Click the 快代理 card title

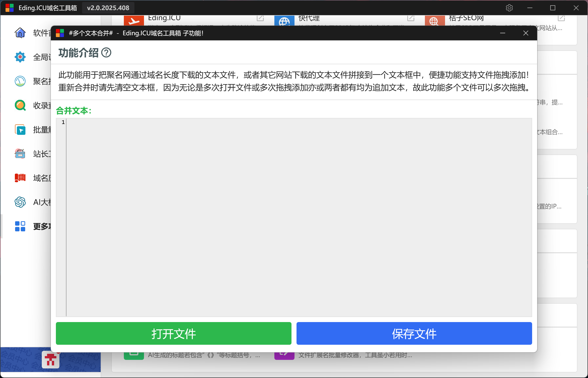(309, 18)
